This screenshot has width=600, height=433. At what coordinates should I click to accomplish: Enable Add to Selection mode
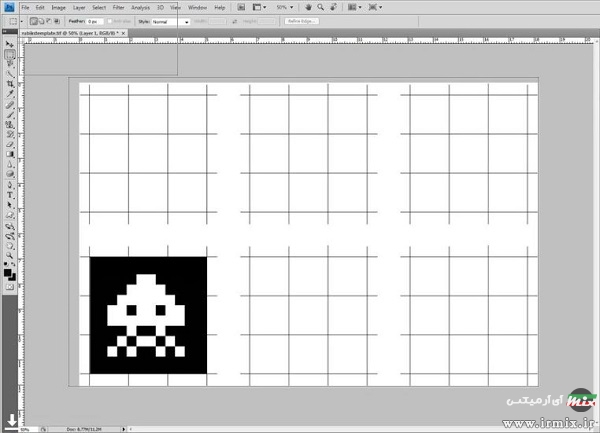tap(41, 21)
